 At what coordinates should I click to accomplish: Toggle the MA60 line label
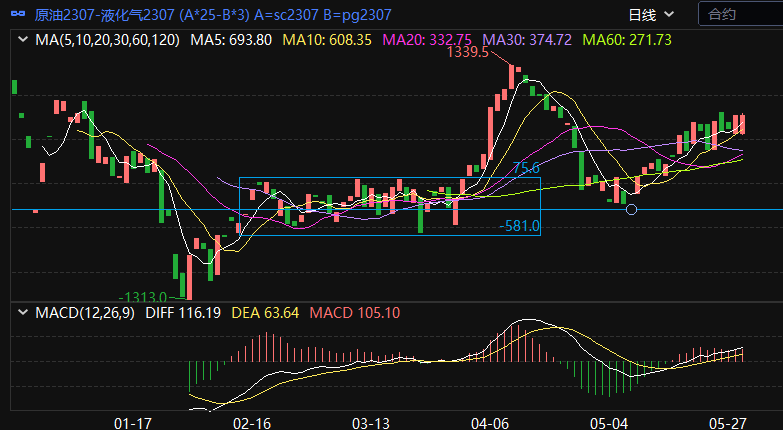627,40
